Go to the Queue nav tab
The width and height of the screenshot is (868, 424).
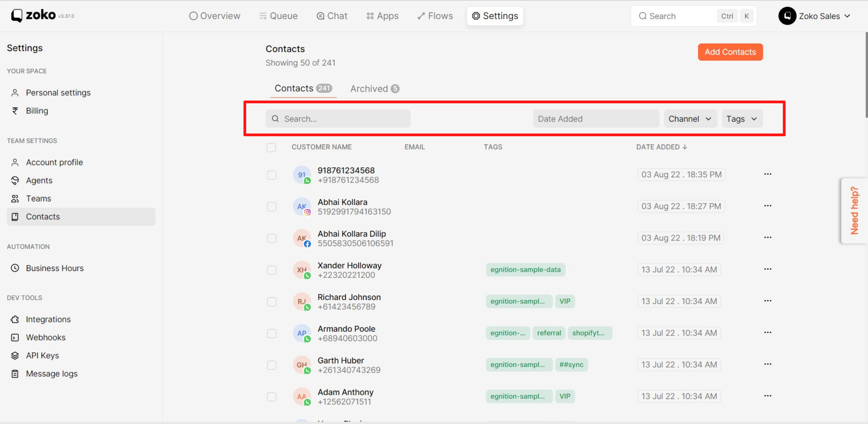[278, 16]
